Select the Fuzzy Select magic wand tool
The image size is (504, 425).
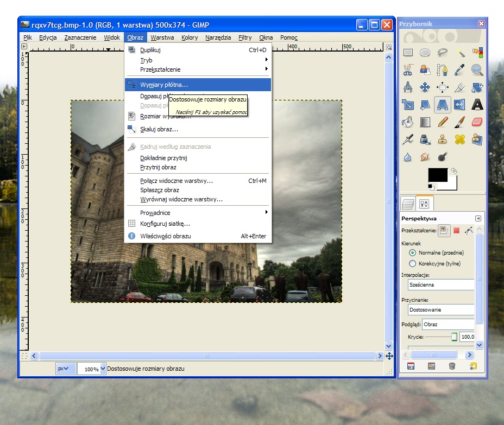tap(460, 53)
